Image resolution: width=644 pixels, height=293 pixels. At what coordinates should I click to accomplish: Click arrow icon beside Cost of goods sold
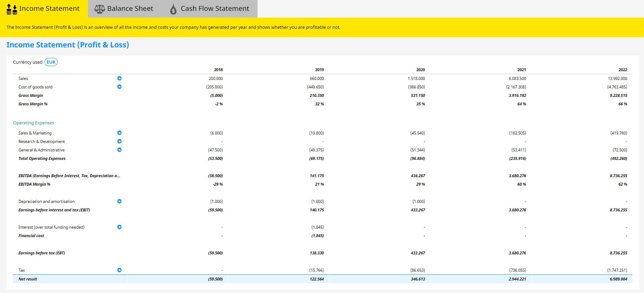click(119, 87)
